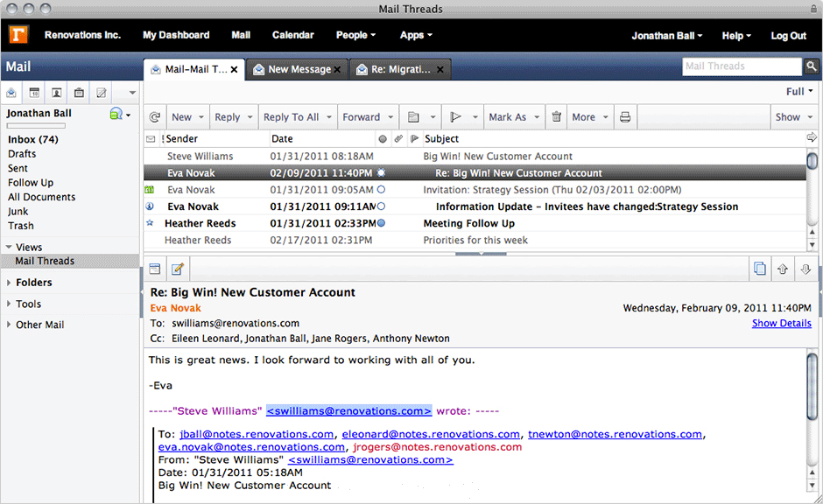Viewport: 823px width, 504px height.
Task: Open the Contacts icon in the Mail sidebar
Action: [56, 93]
